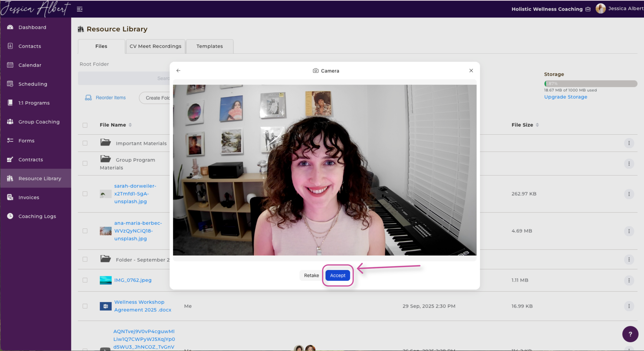Open Coaching Logs clock icon
Image resolution: width=644 pixels, height=351 pixels.
[10, 216]
